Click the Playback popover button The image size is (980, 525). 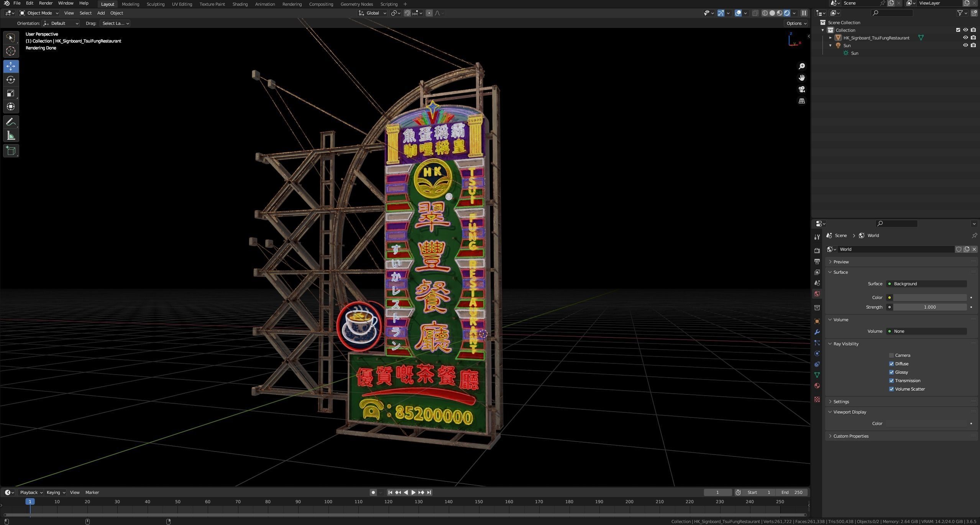pyautogui.click(x=31, y=492)
